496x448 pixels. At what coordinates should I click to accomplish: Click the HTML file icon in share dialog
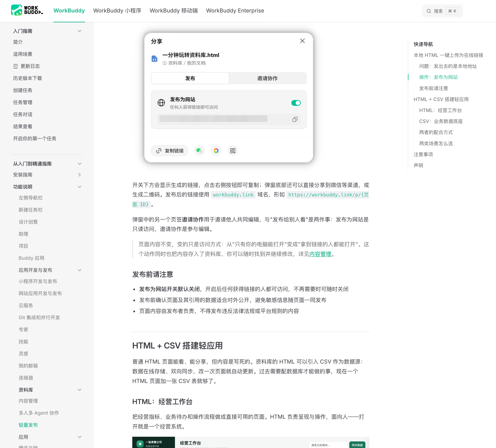tap(155, 59)
